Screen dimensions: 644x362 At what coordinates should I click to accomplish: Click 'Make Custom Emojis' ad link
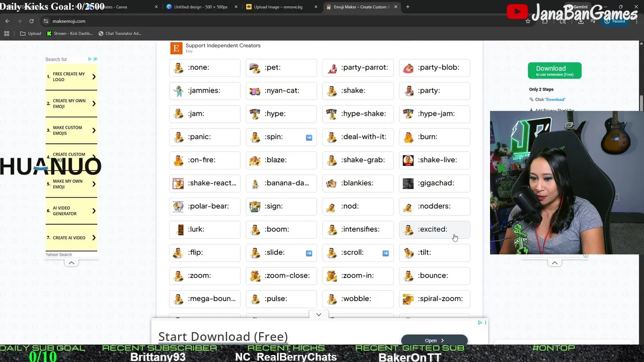tap(71, 130)
